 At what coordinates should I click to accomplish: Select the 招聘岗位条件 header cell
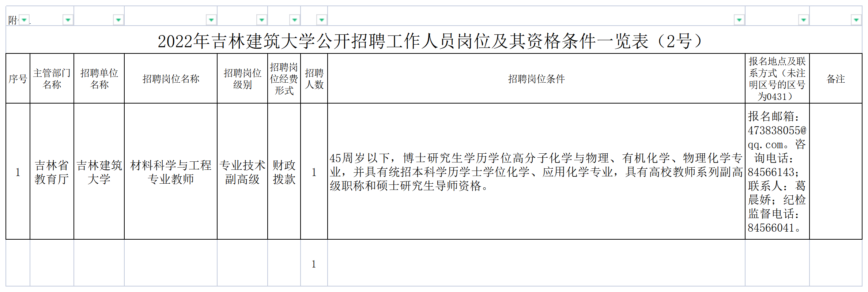coord(536,79)
